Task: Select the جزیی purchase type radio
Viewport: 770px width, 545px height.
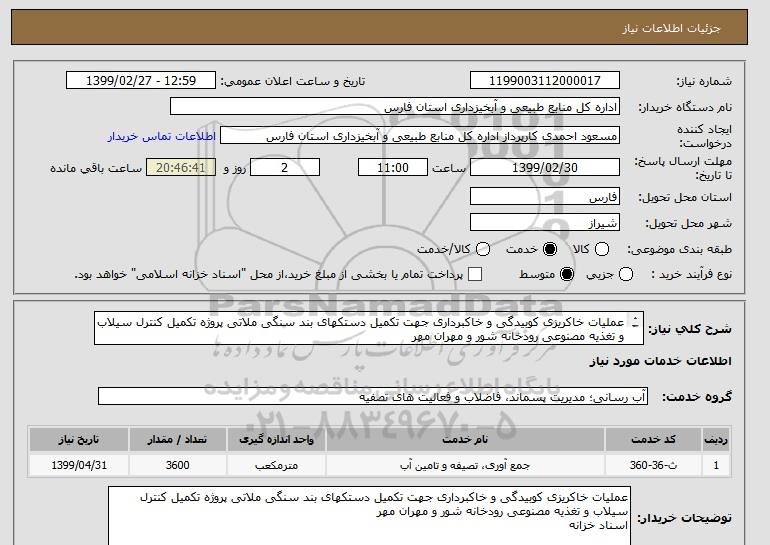Action: (626, 274)
